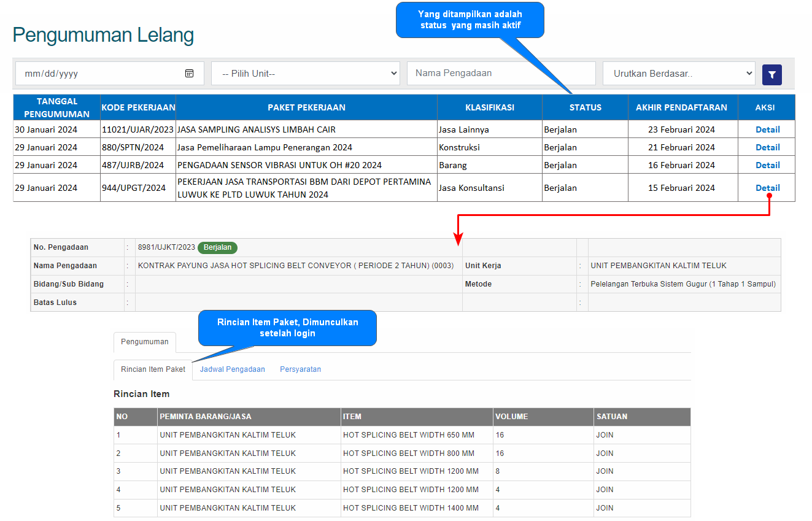Switch to the Jadwal Pengadaan tab
Screen dimensions: 812x521
(232, 369)
